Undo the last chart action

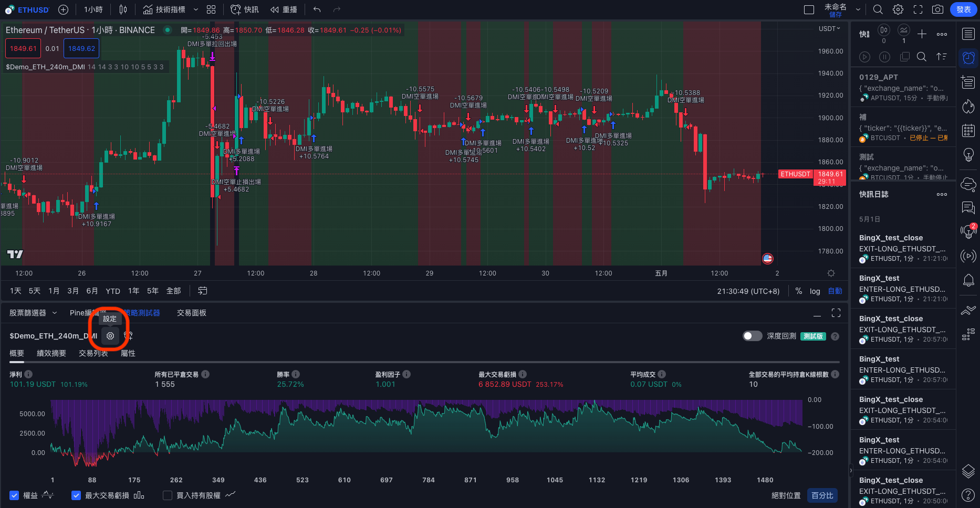317,9
